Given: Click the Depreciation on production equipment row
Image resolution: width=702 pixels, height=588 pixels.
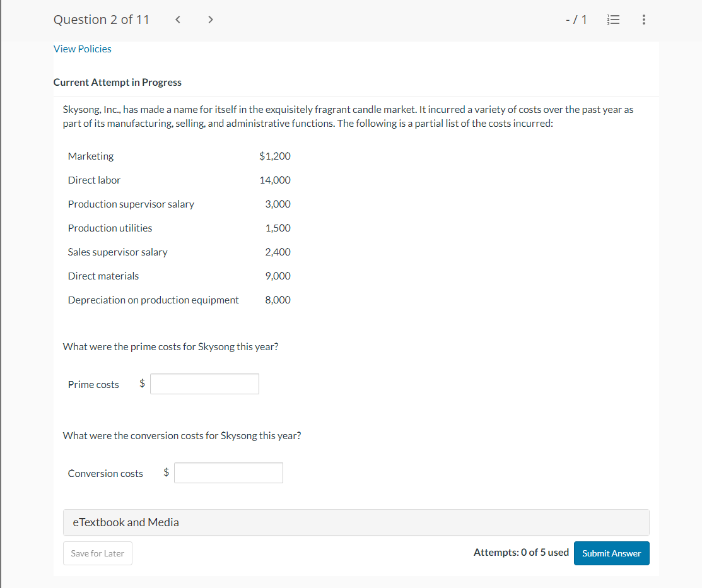Looking at the screenshot, I should pyautogui.click(x=153, y=300).
